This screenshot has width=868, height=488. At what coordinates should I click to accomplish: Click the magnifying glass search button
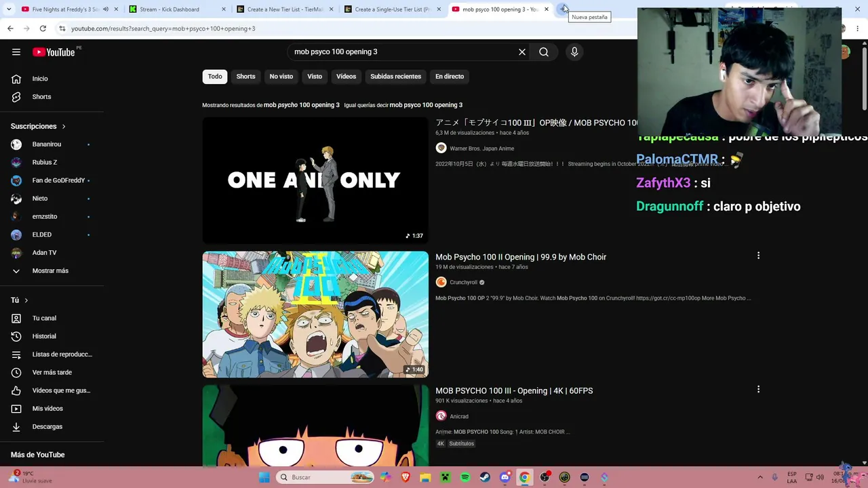coord(544,52)
